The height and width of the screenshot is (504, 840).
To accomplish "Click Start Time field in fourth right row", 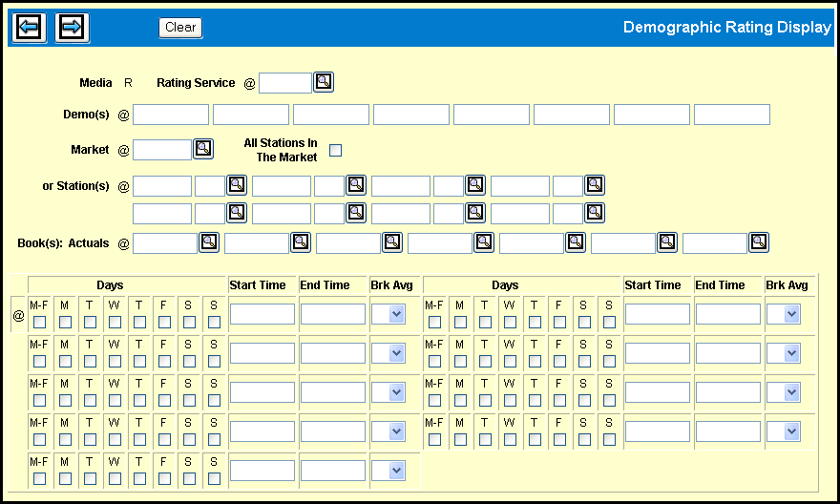I will 658,431.
